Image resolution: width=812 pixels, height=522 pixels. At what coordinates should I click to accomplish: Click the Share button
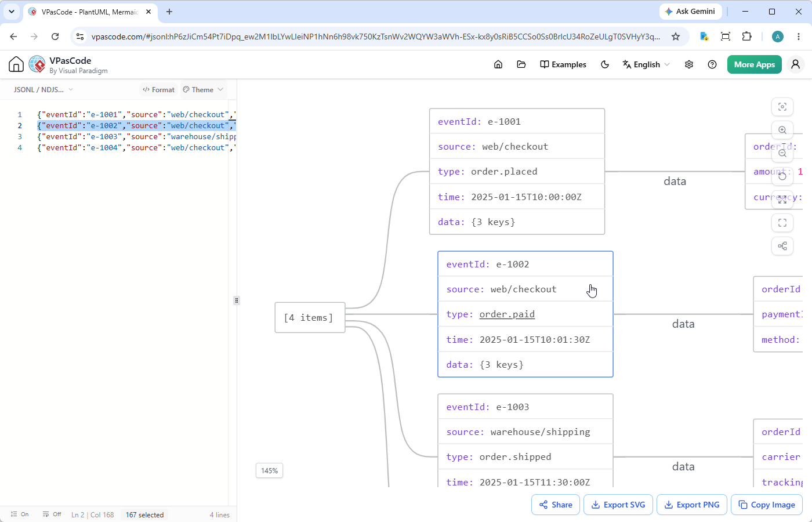tap(556, 505)
